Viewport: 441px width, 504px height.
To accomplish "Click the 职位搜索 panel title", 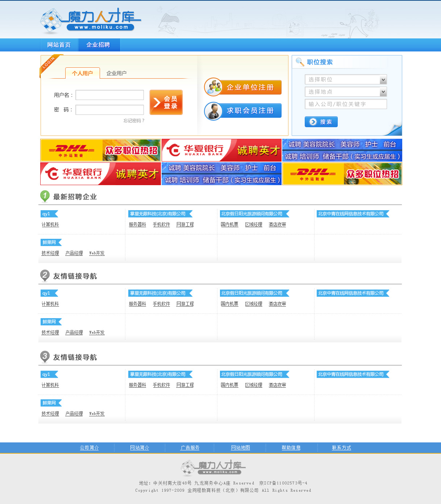I will pos(320,62).
